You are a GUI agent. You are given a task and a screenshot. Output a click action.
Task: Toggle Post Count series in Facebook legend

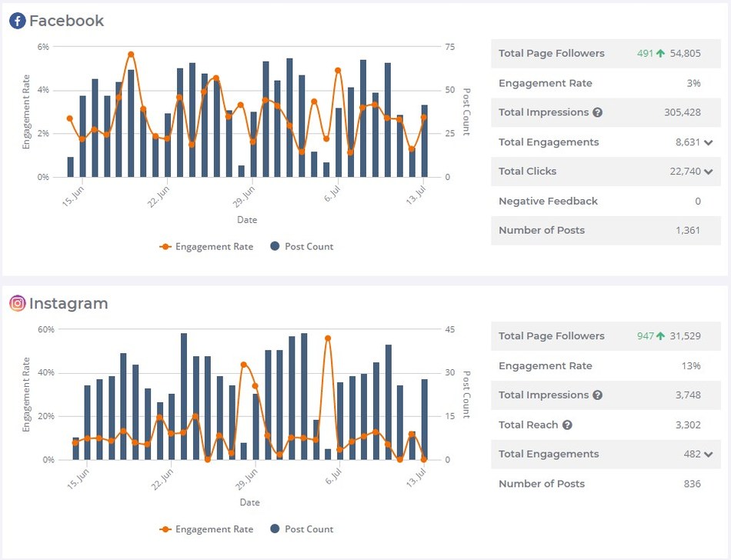302,246
